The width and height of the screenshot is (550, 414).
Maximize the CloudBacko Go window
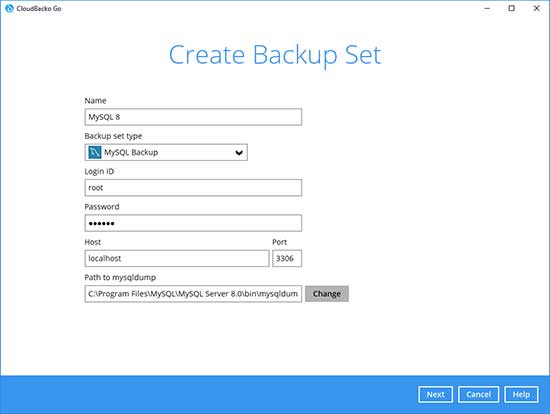(x=512, y=8)
